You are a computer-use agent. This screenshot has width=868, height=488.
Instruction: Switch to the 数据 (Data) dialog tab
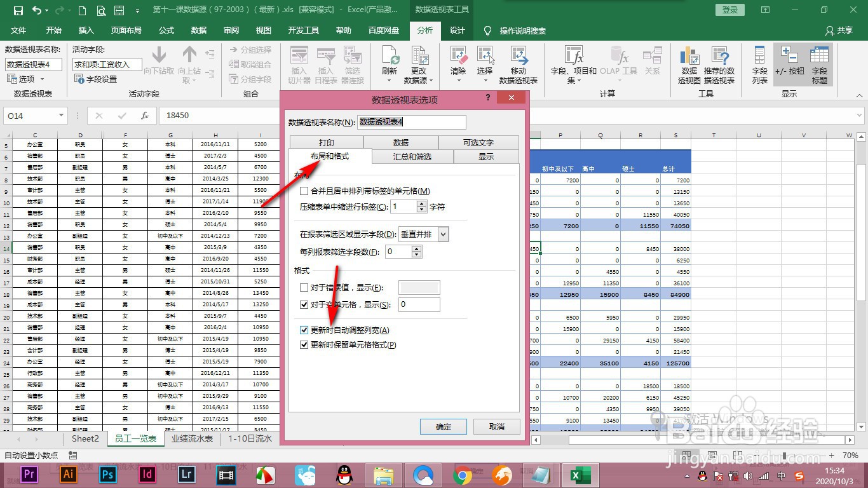(401, 143)
